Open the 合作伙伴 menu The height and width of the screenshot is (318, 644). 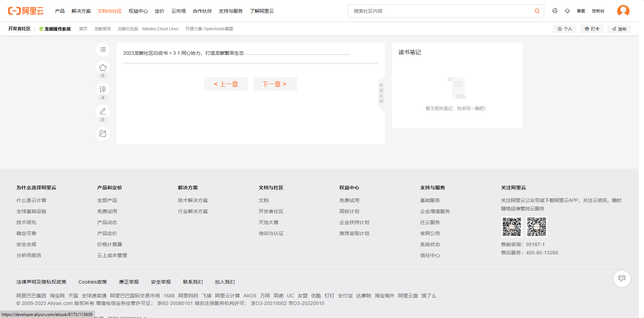coord(202,11)
